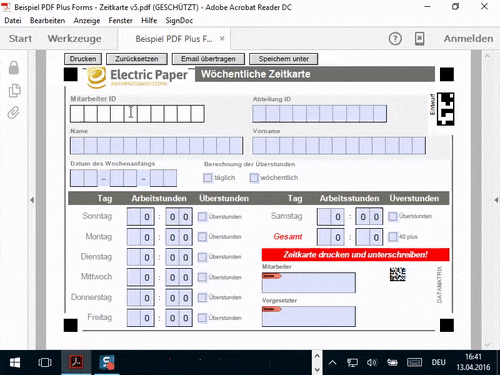Check the wöchentlich overtime option
Screen dimensions: 500x375
click(x=254, y=178)
